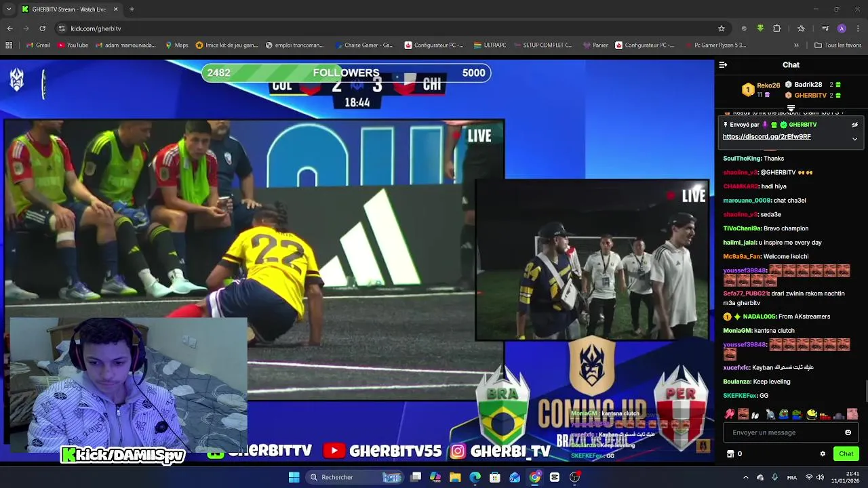Click the live stream video player

click(x=357, y=261)
